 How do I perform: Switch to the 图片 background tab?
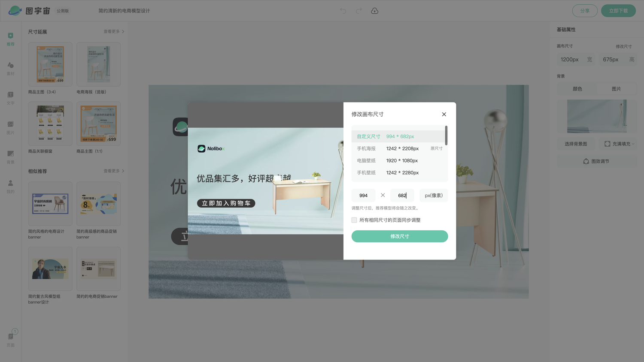tap(616, 89)
